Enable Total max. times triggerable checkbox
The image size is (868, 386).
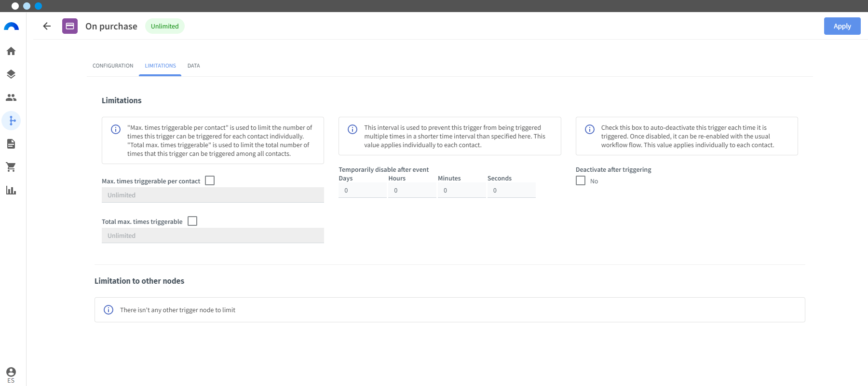click(192, 221)
